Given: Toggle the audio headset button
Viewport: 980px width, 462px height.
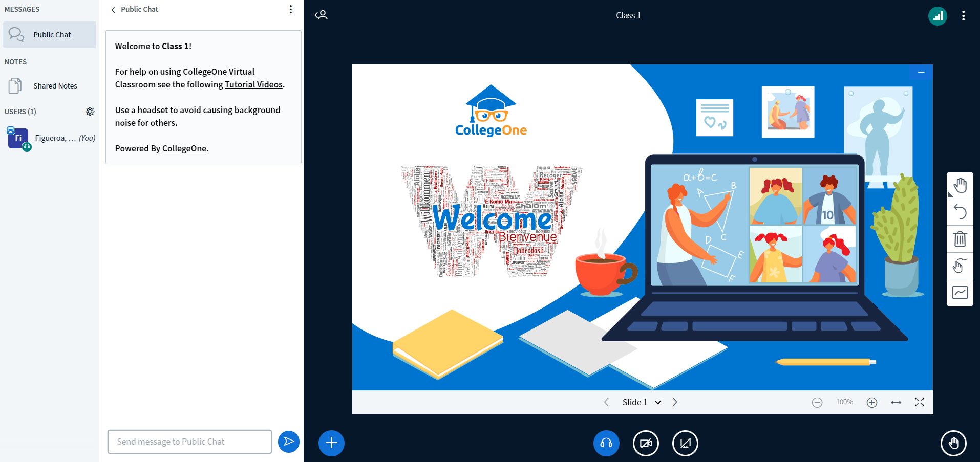Looking at the screenshot, I should point(606,443).
